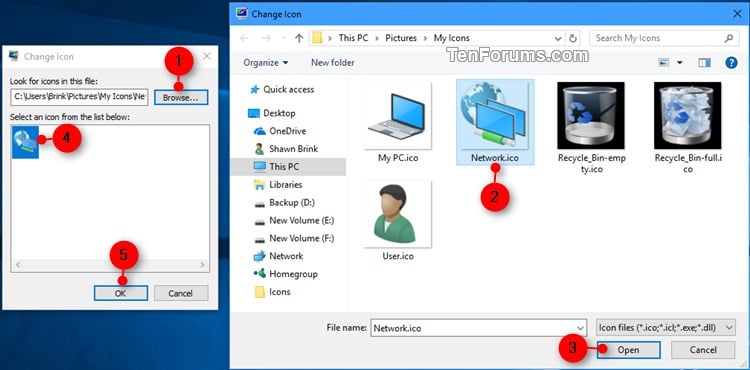Click the Open button
The width and height of the screenshot is (750, 370).
point(629,350)
